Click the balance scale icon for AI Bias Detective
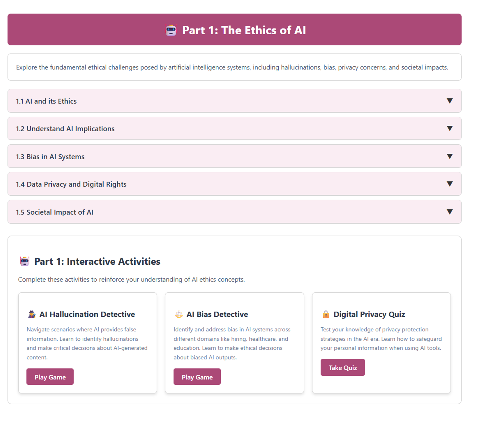480x448 pixels. 179,314
